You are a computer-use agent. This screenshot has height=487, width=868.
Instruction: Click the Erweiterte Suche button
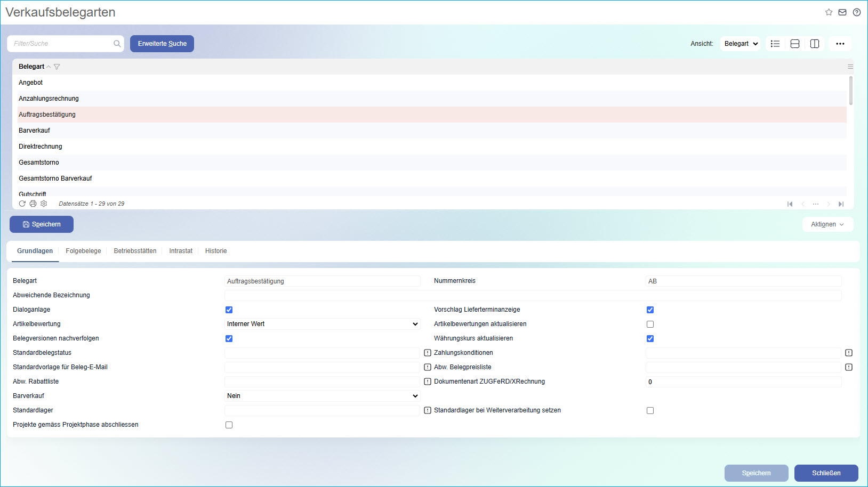[162, 43]
